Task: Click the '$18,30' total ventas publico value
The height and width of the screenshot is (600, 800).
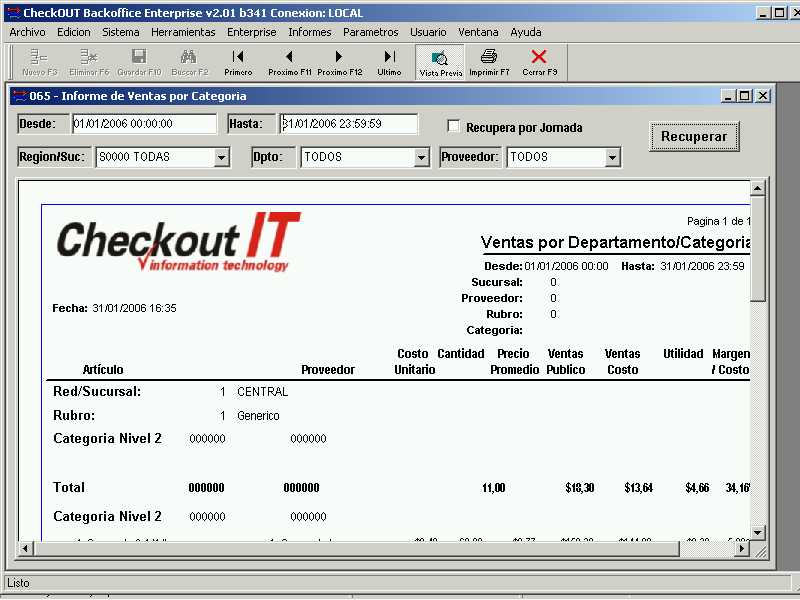Action: pyautogui.click(x=580, y=488)
